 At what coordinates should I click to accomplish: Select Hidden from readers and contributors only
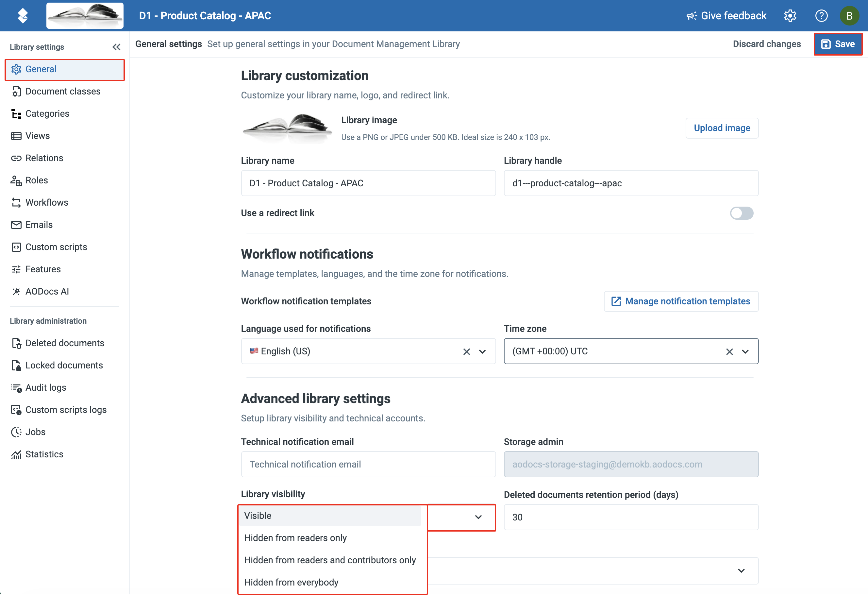tap(330, 561)
